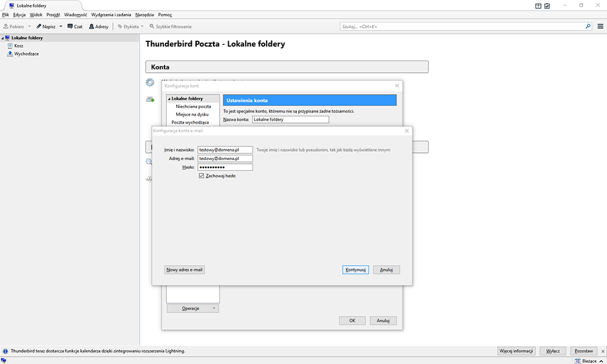Open the Narzędzia menu

[144, 15]
